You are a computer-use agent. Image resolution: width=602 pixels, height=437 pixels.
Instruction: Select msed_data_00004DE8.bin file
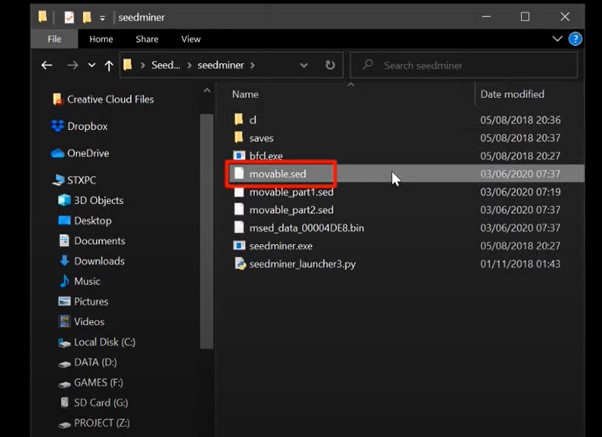(306, 228)
